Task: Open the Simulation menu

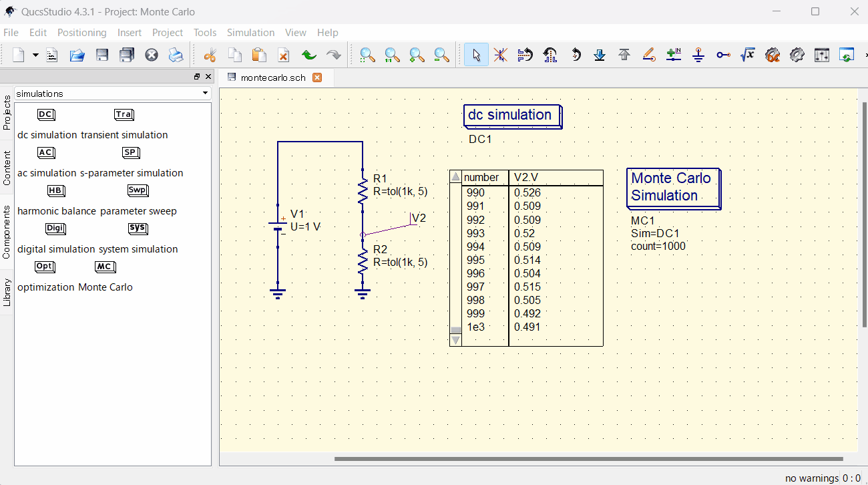Action: pyautogui.click(x=250, y=32)
